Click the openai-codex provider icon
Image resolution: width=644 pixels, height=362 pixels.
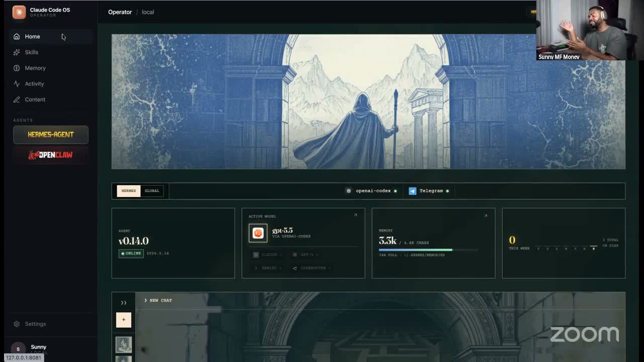(349, 191)
